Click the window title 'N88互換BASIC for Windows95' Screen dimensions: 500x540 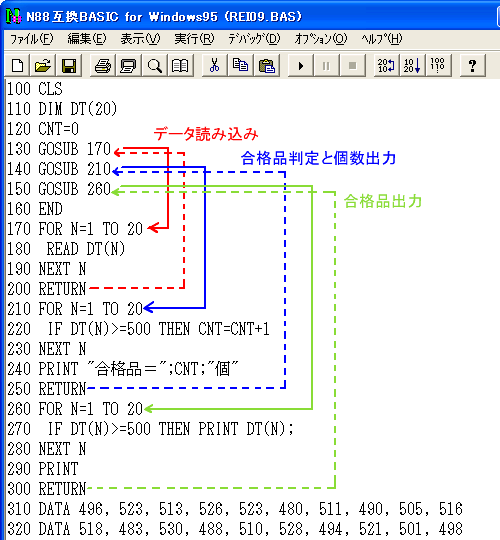click(122, 17)
